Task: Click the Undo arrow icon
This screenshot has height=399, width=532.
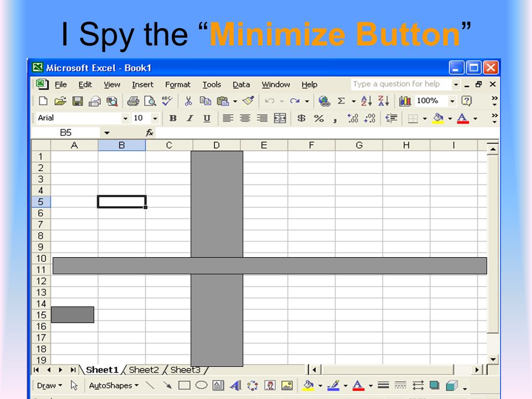Action: tap(270, 101)
